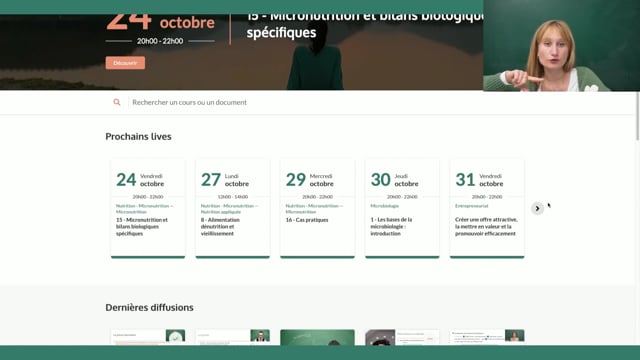Open the 31 octobre live card
This screenshot has height=360, width=640.
click(x=487, y=209)
